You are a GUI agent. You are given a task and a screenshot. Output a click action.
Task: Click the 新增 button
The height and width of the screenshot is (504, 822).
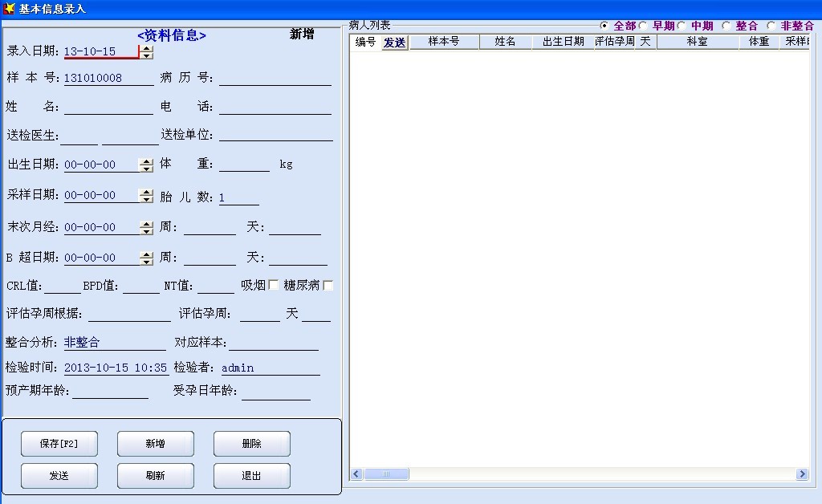pyautogui.click(x=156, y=444)
